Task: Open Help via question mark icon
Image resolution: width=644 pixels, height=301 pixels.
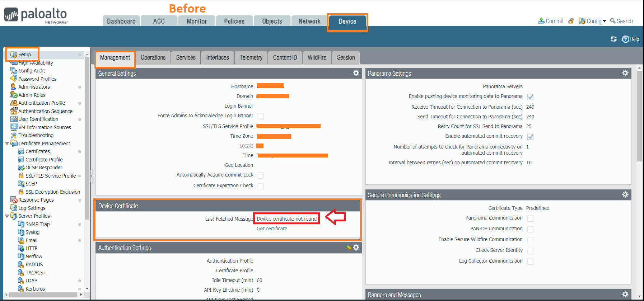Action: tap(625, 39)
